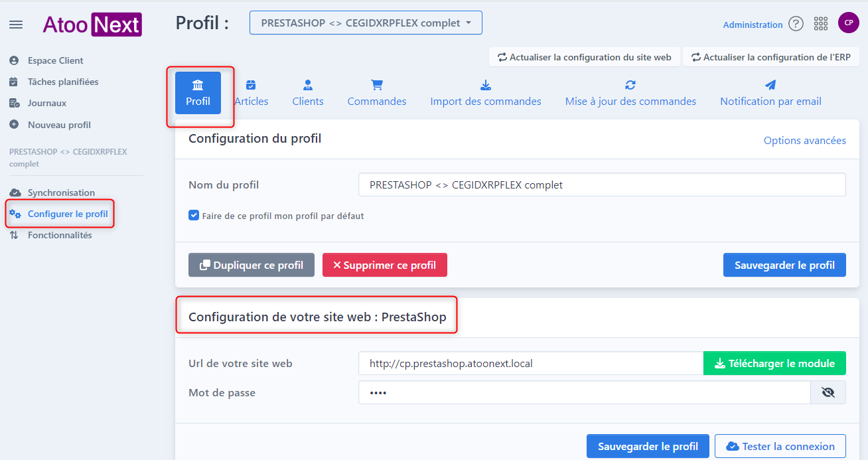Click the PRESTASHOP <> CEGIDXRPFLEX complet sidebar label
The image size is (868, 460).
click(x=68, y=157)
